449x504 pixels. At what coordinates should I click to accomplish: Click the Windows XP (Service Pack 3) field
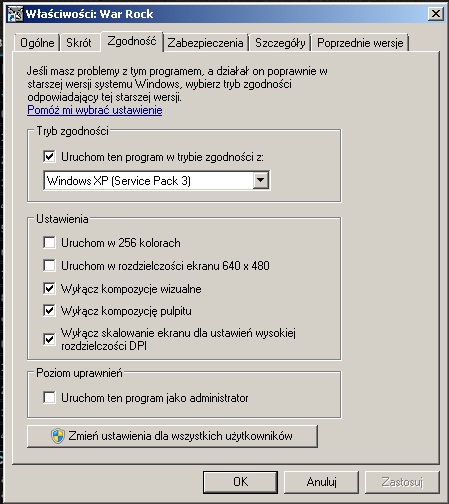[157, 180]
